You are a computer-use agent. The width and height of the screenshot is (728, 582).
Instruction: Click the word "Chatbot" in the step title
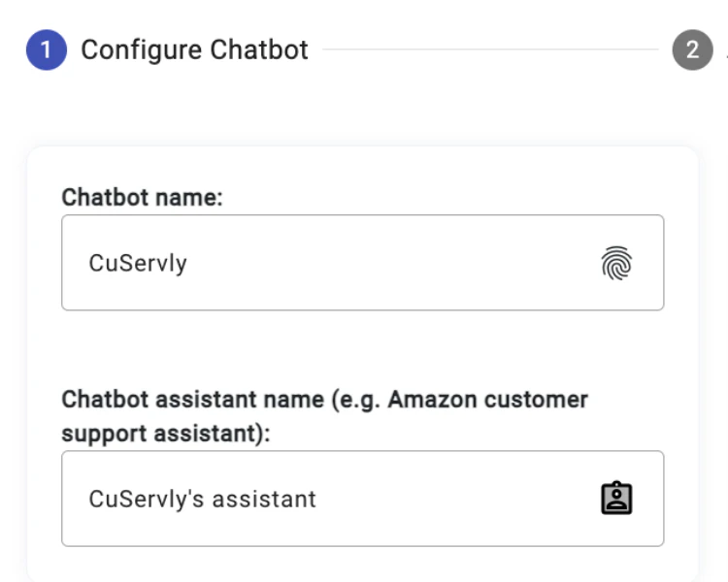point(262,50)
